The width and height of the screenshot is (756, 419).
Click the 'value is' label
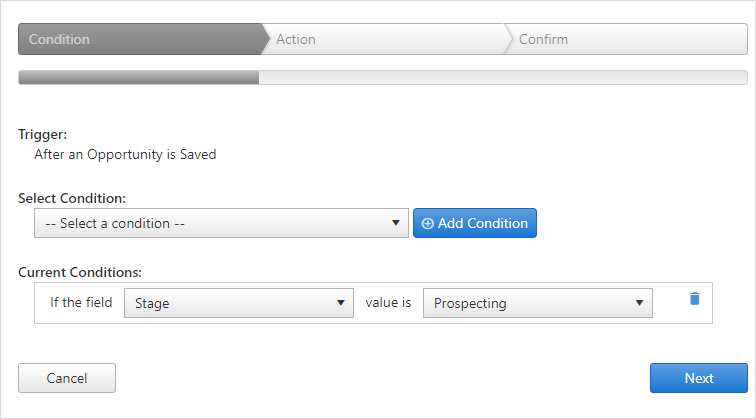click(388, 302)
